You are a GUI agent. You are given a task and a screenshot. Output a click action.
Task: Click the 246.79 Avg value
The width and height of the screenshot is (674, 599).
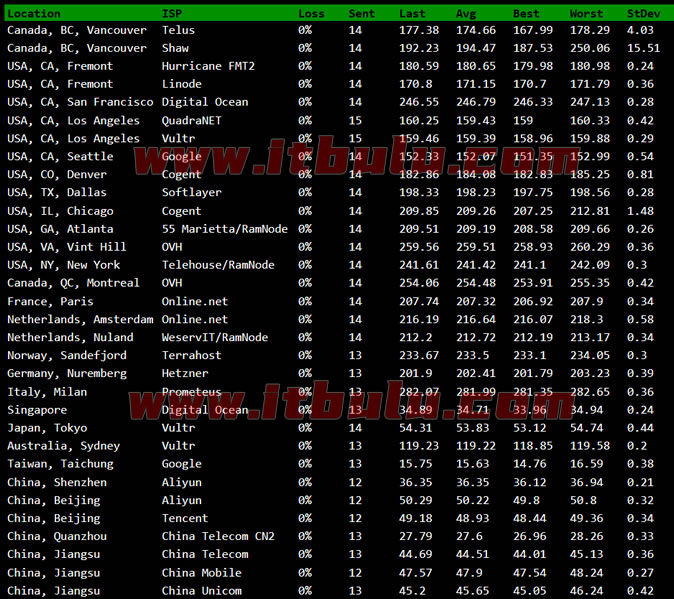tap(476, 102)
